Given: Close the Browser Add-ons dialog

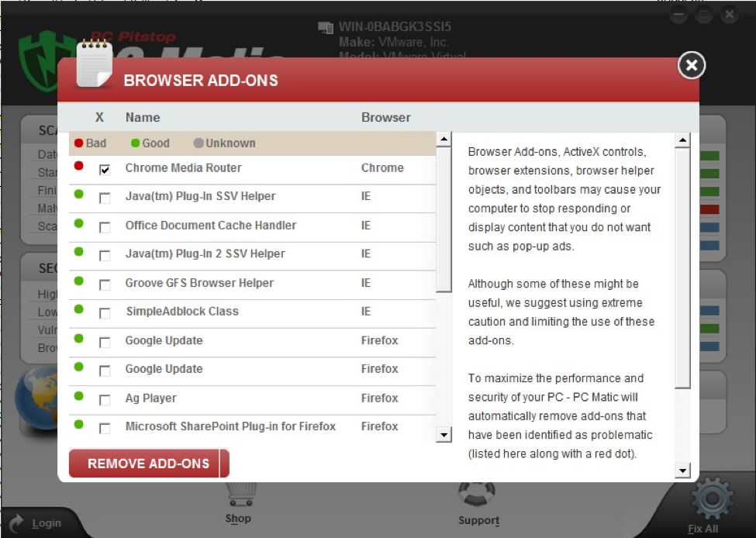Looking at the screenshot, I should pyautogui.click(x=692, y=65).
